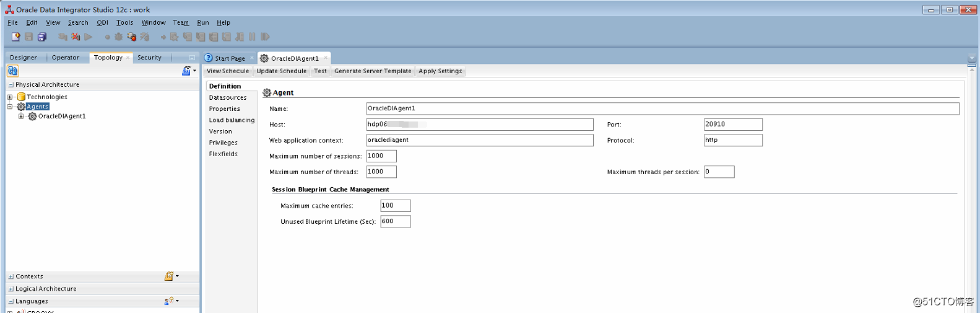Open the Flexfields section
Viewport: 980px width, 313px height.
tap(223, 154)
